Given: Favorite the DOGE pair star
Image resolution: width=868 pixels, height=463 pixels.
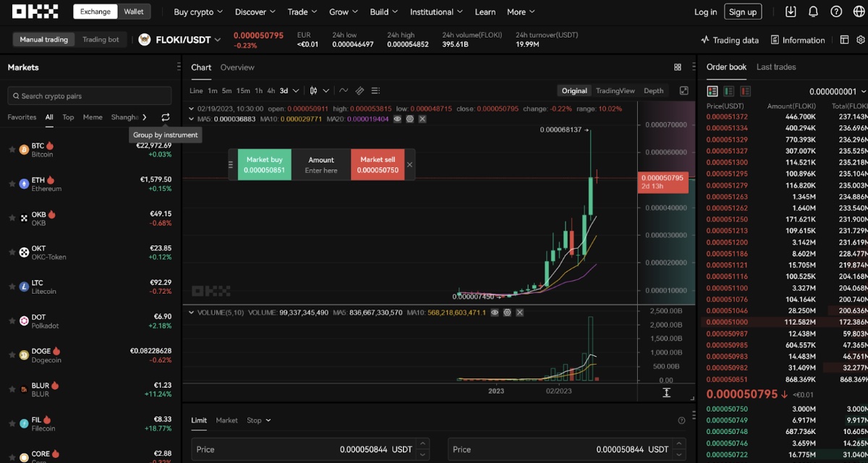Looking at the screenshot, I should [x=12, y=356].
